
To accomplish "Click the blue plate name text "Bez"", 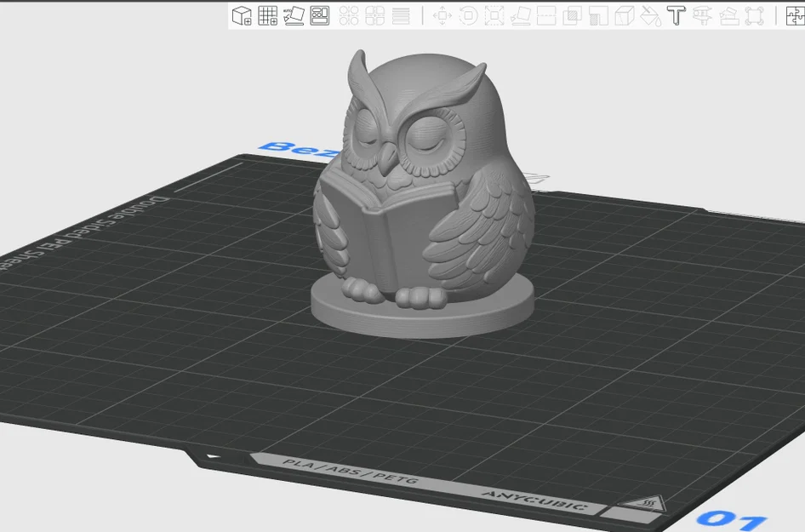I will [298, 150].
